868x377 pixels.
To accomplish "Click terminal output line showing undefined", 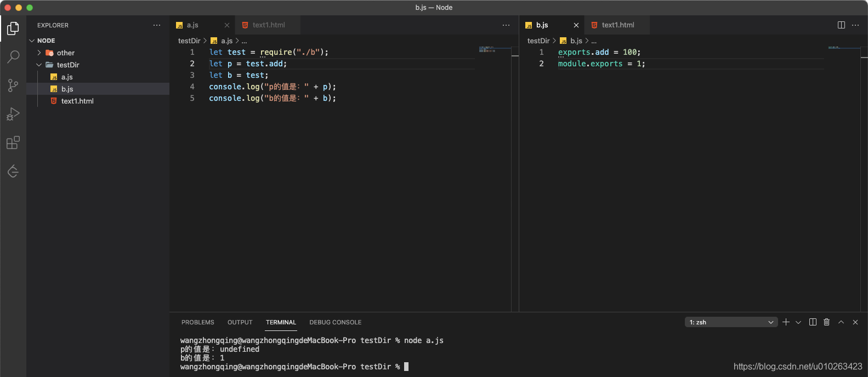I will (x=220, y=349).
